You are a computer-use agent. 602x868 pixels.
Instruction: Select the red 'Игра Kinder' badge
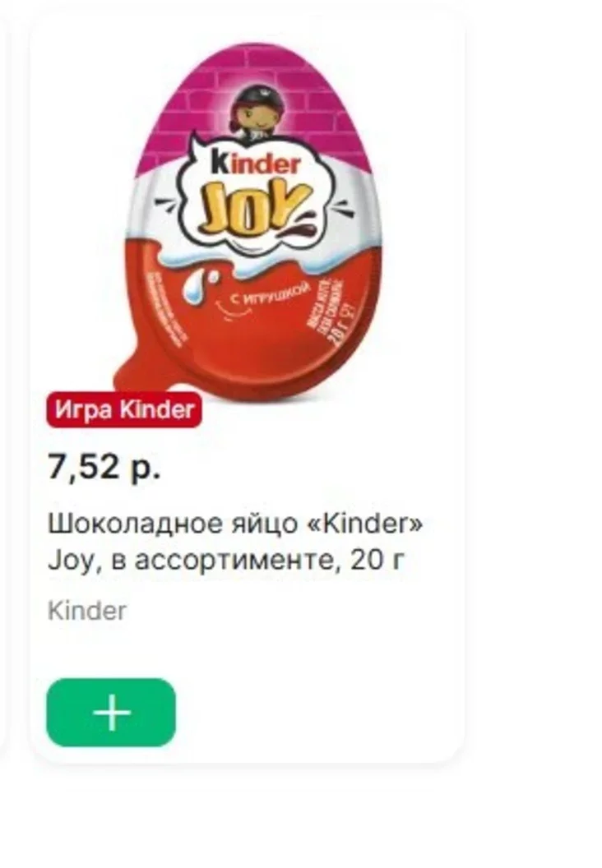[124, 409]
